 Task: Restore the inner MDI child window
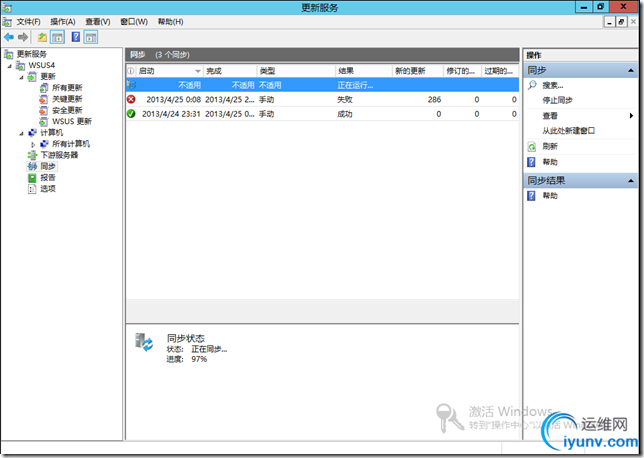[621, 22]
